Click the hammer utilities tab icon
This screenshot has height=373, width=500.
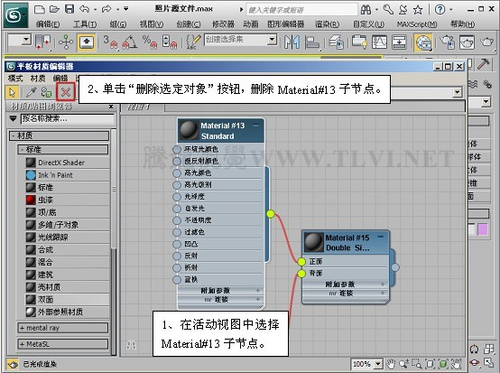(x=483, y=64)
